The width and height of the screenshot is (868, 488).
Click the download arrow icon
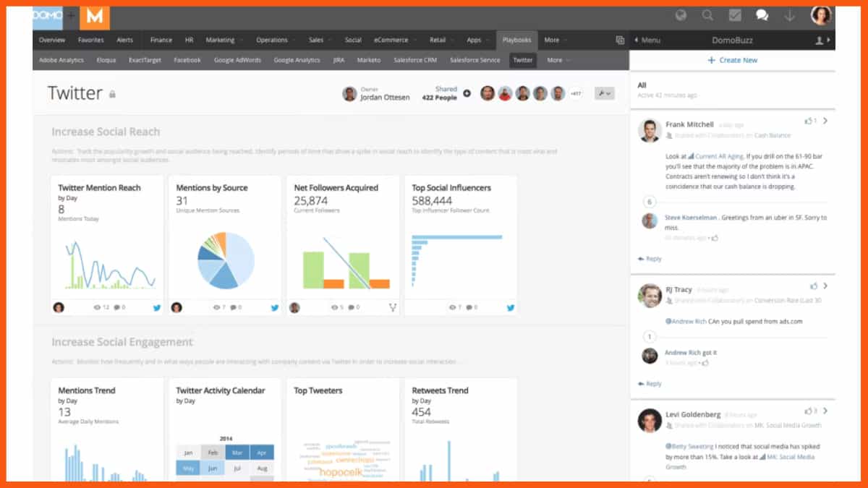[x=789, y=15]
